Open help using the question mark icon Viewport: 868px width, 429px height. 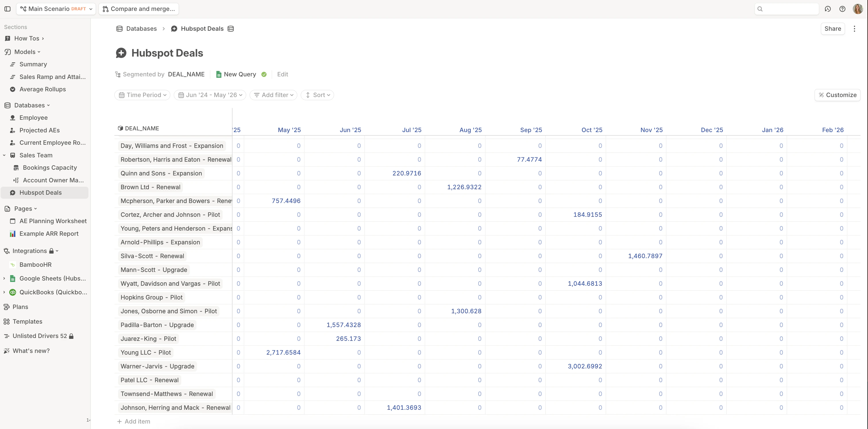tap(843, 9)
